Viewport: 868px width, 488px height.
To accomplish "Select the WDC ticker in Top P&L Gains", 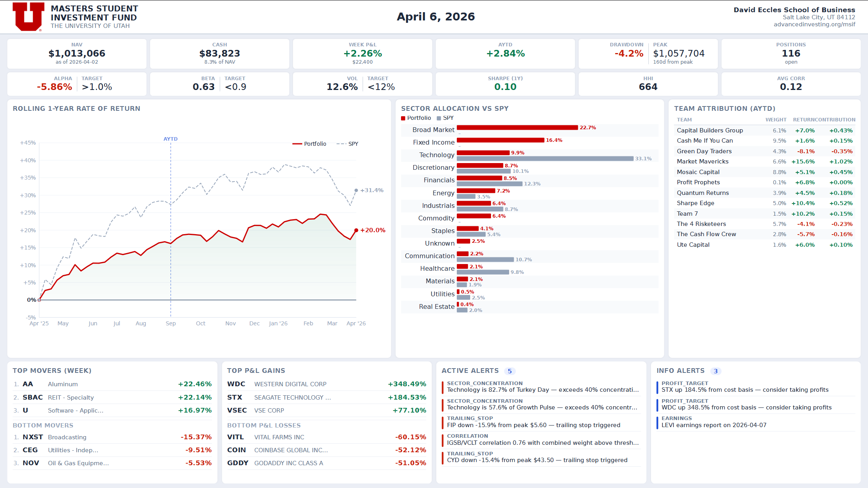I will point(236,384).
